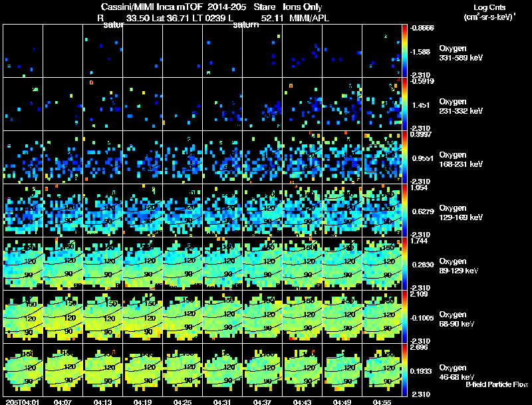
Task: Open the 168-231 keV image at 04:55
Action: click(x=382, y=157)
